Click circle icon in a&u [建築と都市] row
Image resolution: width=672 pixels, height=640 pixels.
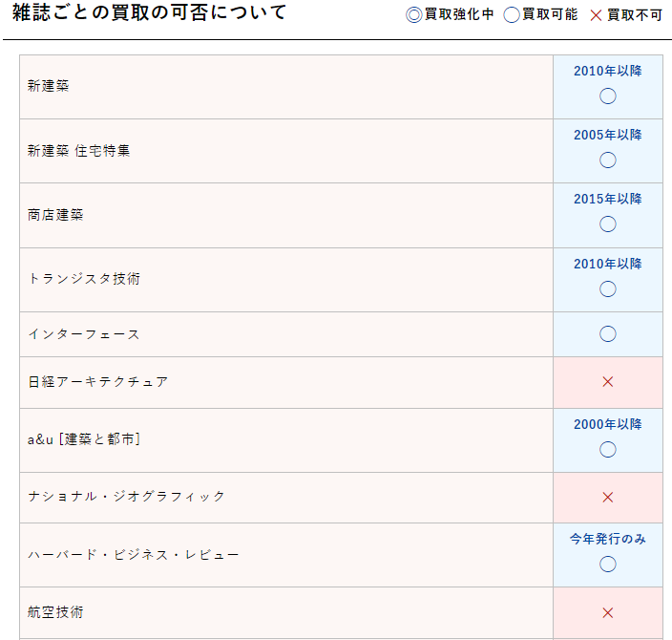click(x=607, y=449)
